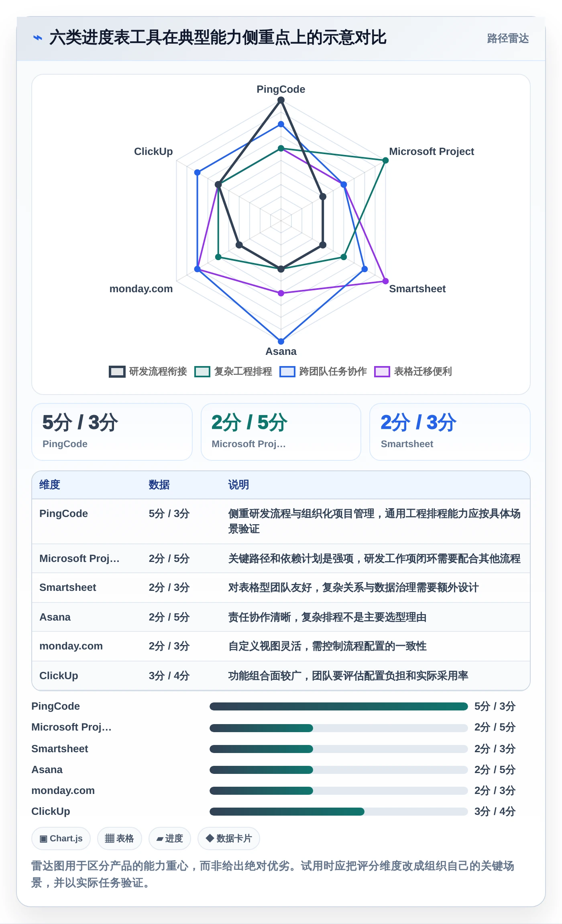Click the 说明 column header
562x924 pixels.
(x=239, y=485)
